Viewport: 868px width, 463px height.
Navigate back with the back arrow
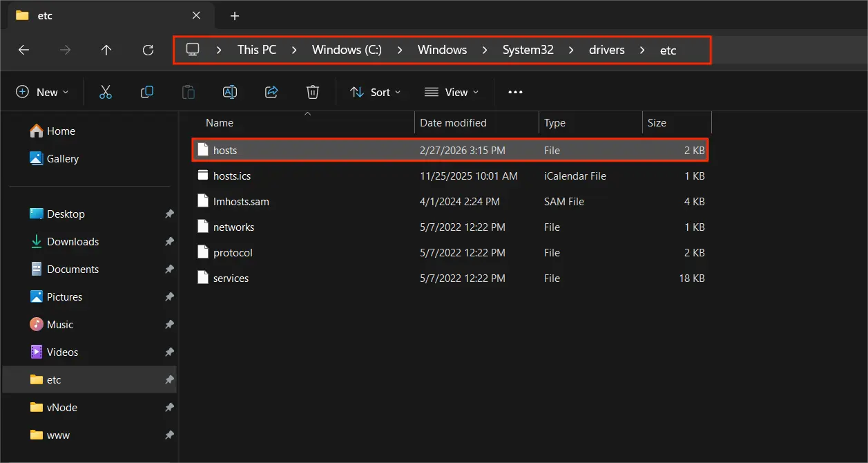pos(23,50)
